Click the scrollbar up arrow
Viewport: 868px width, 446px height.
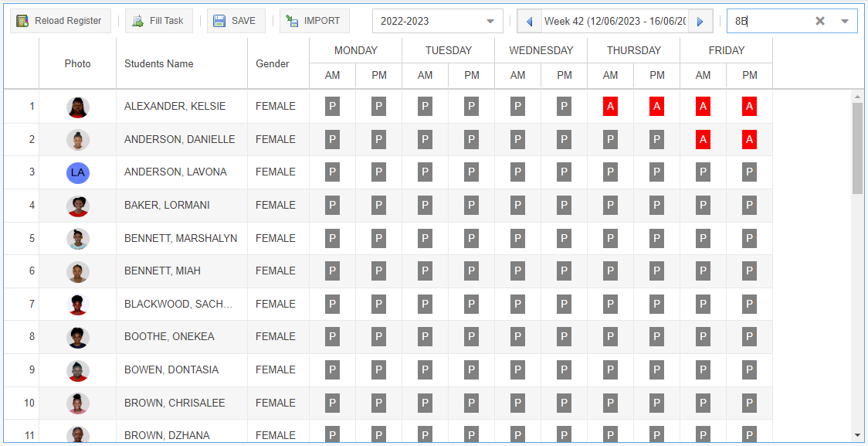(857, 97)
